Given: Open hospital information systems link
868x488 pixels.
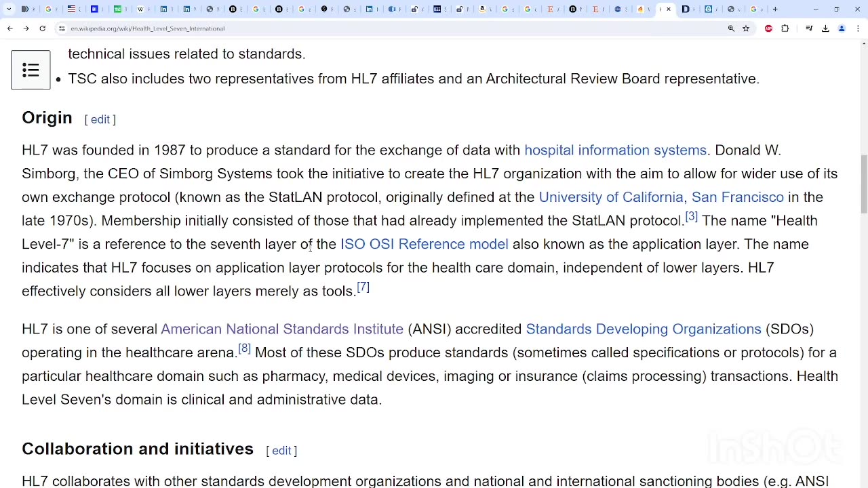Looking at the screenshot, I should (615, 150).
